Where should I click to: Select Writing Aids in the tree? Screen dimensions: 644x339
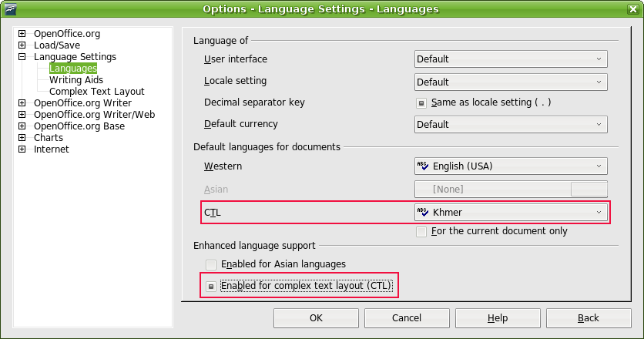[76, 79]
